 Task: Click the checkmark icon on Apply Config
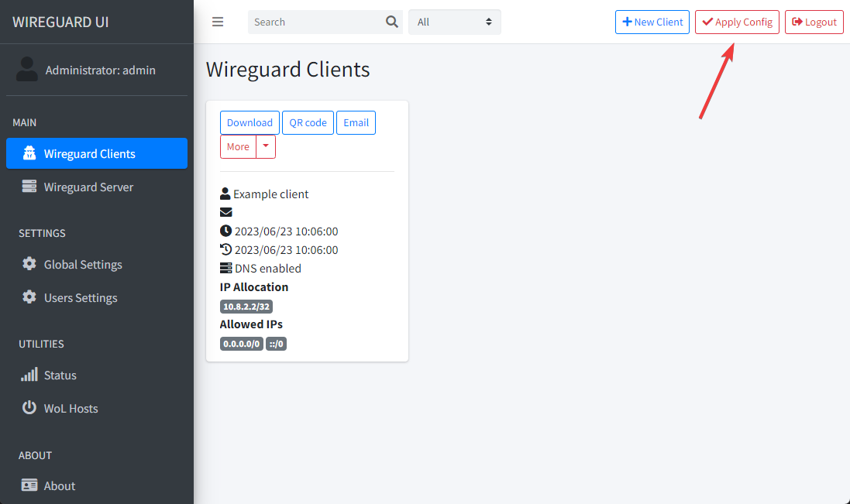click(707, 22)
